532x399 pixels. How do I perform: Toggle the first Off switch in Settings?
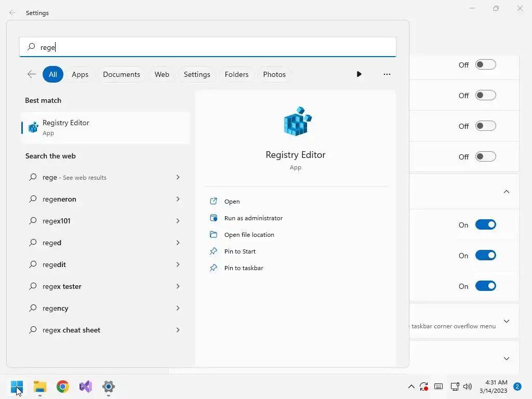[486, 64]
